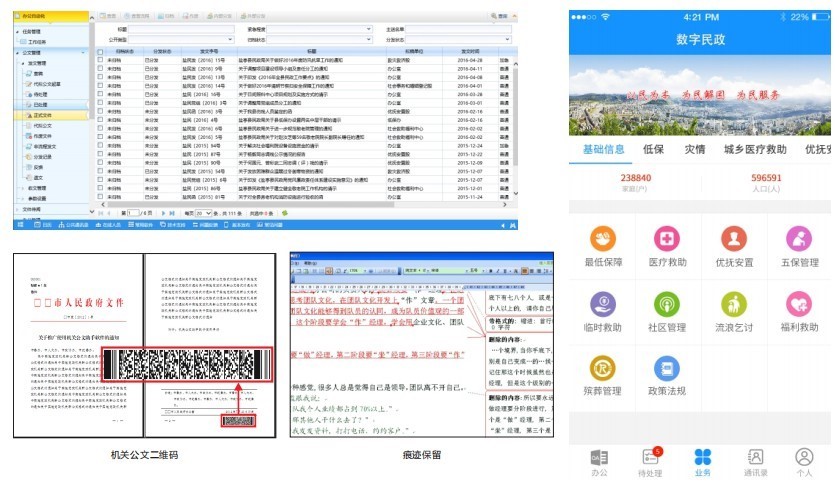Click the table's horizontal scrollbar
Viewport: 839px width, 482px height.
[249, 204]
